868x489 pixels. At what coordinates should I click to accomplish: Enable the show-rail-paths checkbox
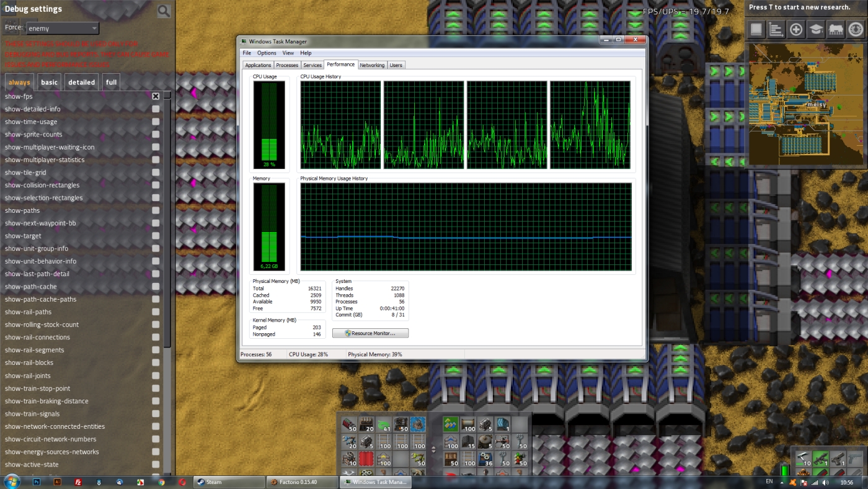point(156,312)
